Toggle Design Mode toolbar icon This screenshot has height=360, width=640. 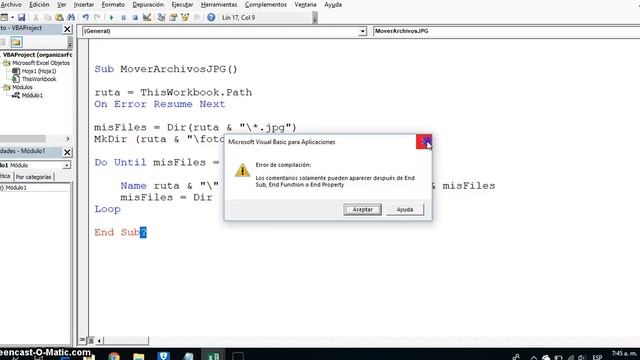pyautogui.click(x=147, y=18)
